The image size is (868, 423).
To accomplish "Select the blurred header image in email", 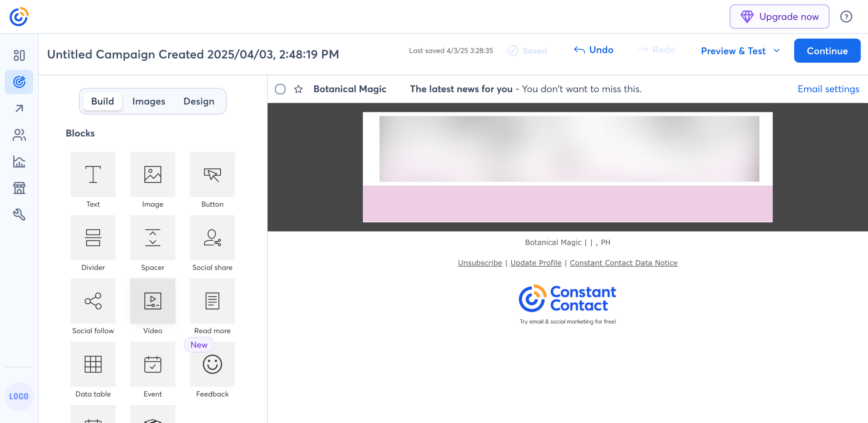I will [x=569, y=149].
